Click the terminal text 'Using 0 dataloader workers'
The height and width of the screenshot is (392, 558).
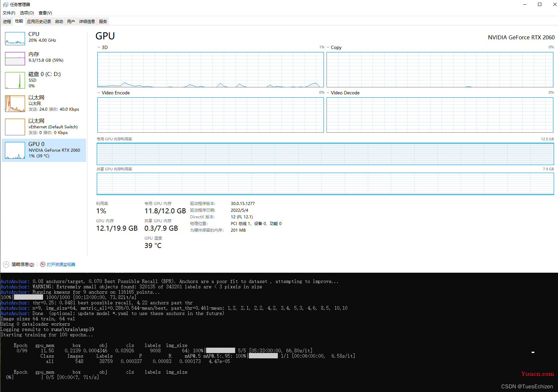35,324
